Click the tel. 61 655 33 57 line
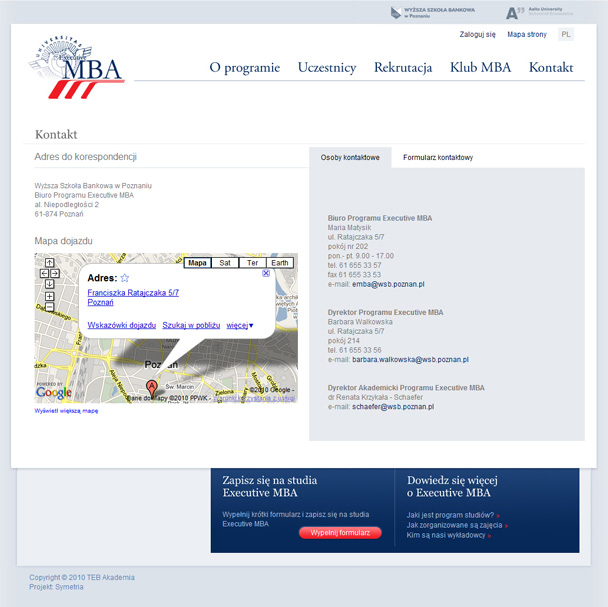The image size is (608, 607). (354, 265)
